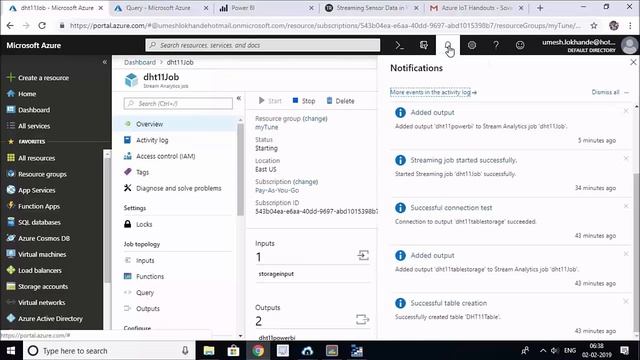
Task: Change the subscription link
Action: point(305,182)
